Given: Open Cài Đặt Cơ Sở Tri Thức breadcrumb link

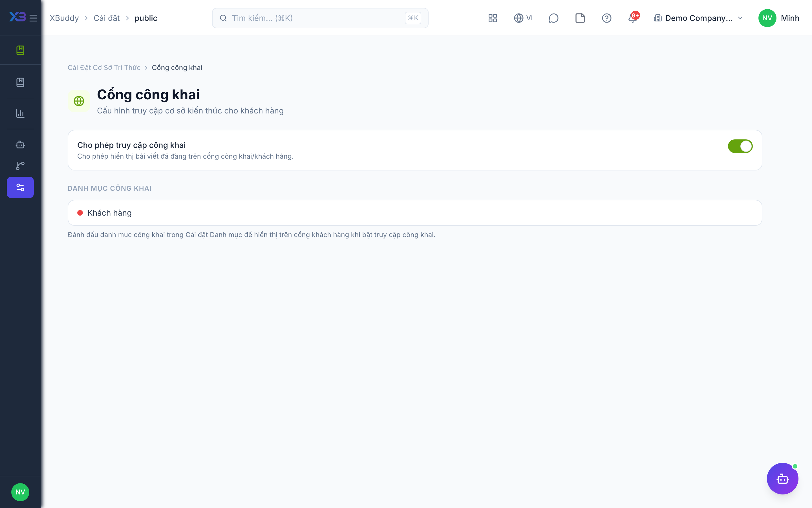Looking at the screenshot, I should tap(104, 67).
